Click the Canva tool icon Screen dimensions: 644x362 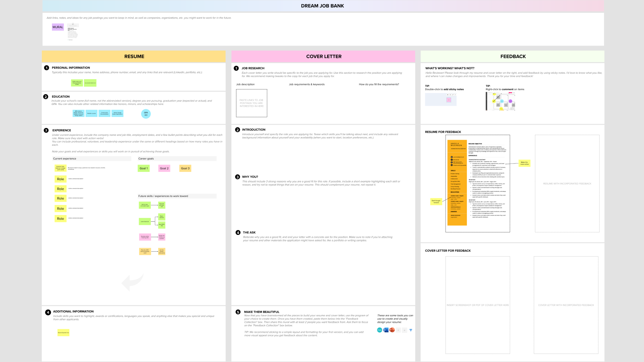click(380, 330)
